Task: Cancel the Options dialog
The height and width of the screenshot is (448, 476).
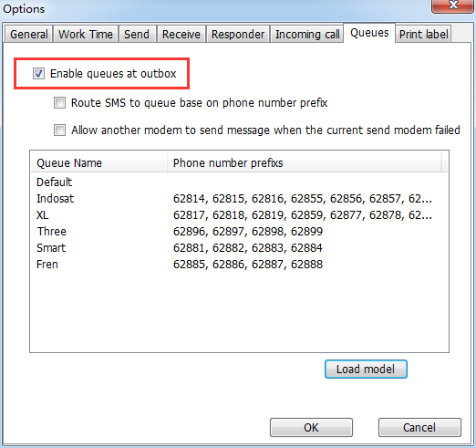Action: pos(419,427)
